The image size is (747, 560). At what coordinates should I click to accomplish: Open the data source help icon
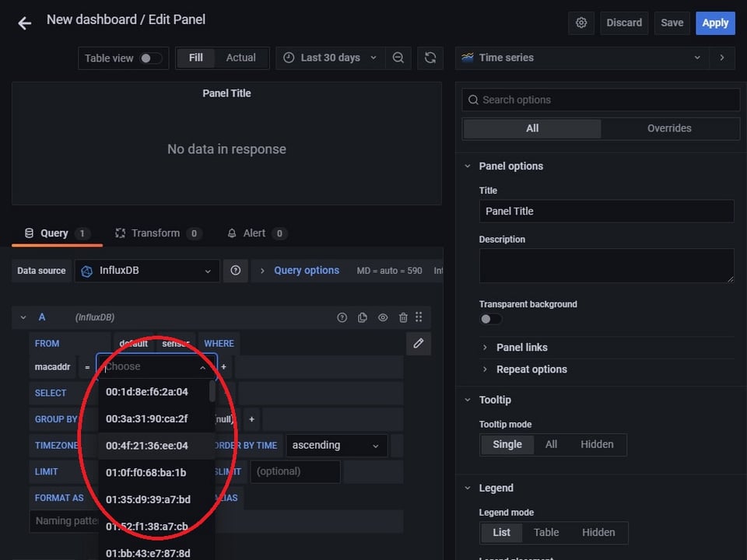coord(236,271)
